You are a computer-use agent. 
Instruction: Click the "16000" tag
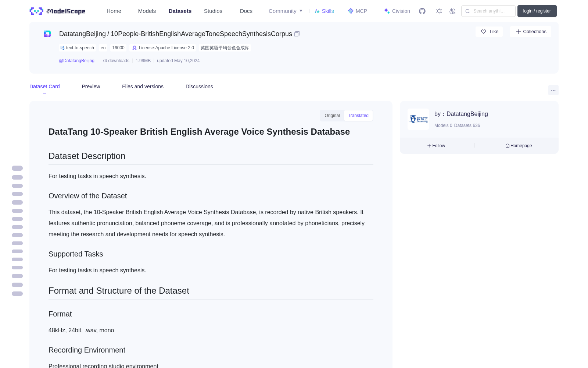click(x=118, y=48)
